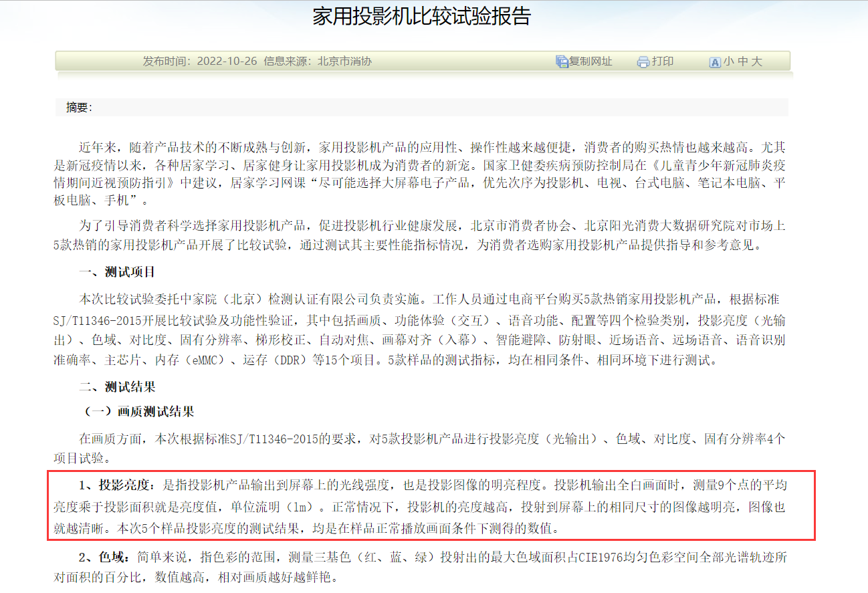
Task: Set font size to 小
Action: 728,62
